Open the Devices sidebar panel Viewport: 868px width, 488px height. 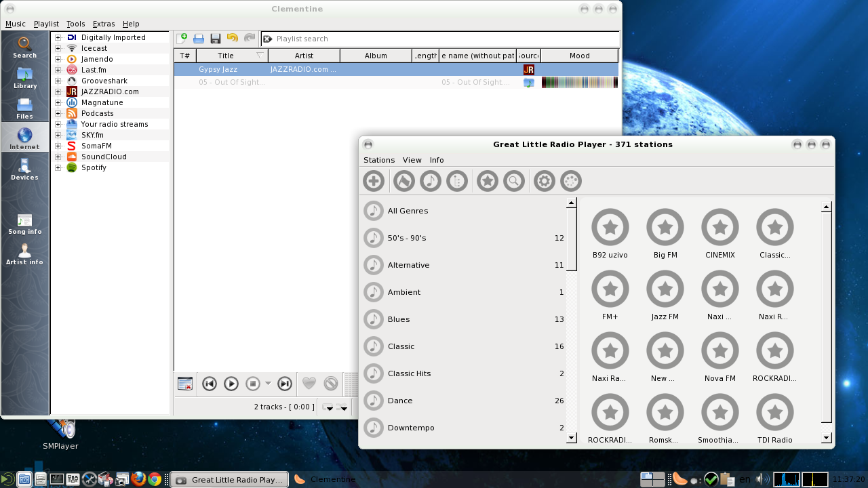pos(24,169)
